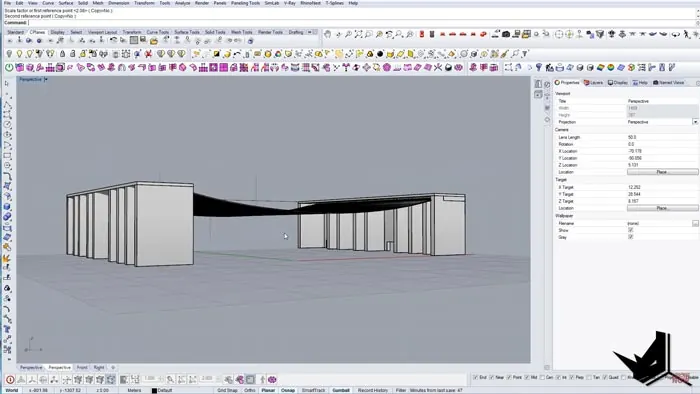Toggle the Near osnap checkbox
Screen dimensions: 700x394
tap(492, 377)
